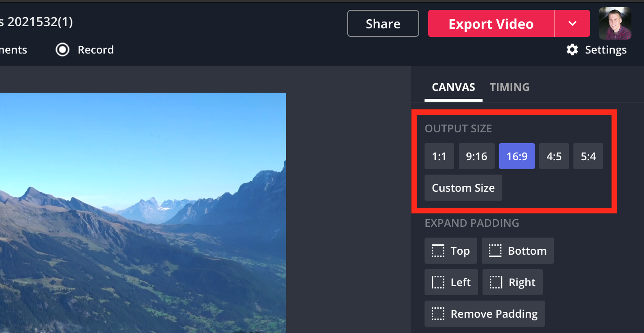
Task: Expand the Export Video dropdown arrow
Action: click(x=572, y=24)
